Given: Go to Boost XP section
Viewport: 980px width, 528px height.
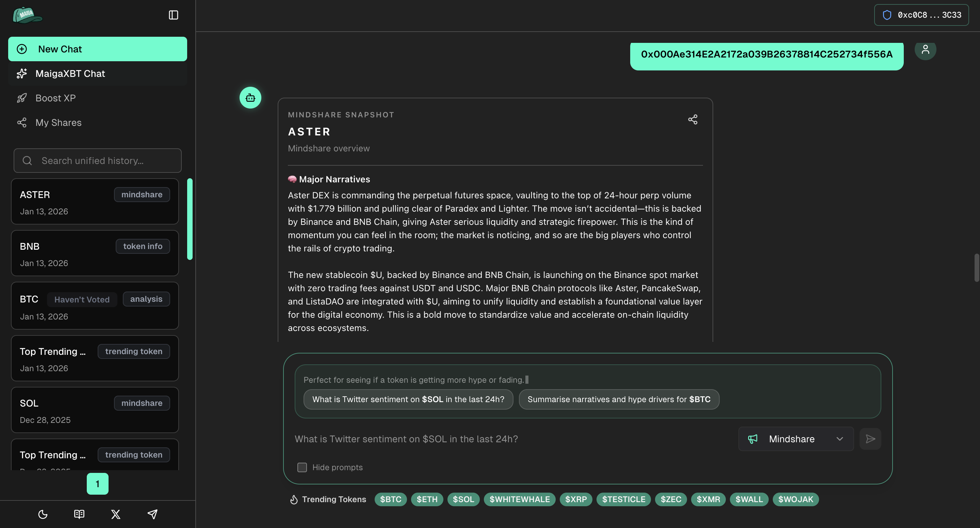Looking at the screenshot, I should click(55, 98).
